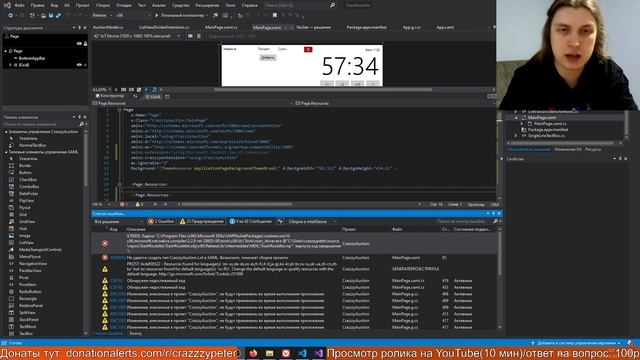Open the Отладка menu
640x360 pixels.
point(123,5)
